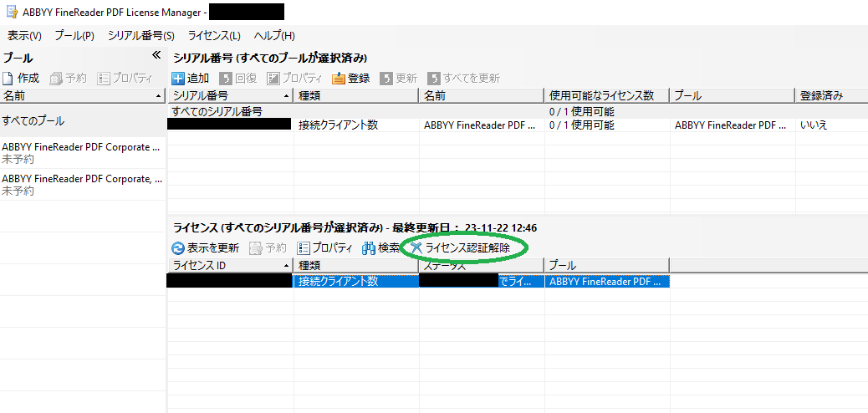This screenshot has height=413, width=868.
Task: Click ABBYY FineReader PDF pool cell in license row
Action: (x=607, y=281)
